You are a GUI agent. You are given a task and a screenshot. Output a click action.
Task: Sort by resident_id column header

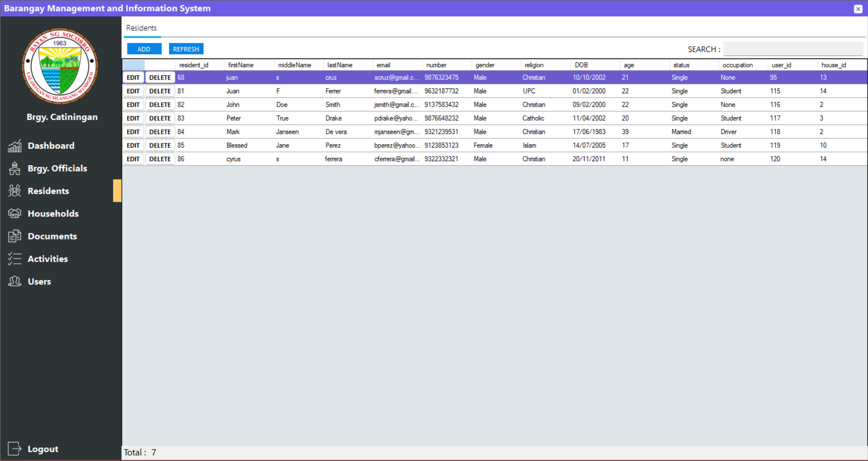200,65
